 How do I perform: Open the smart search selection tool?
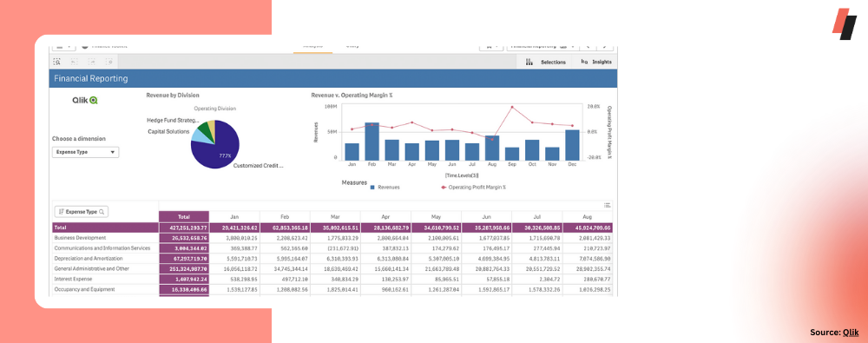coord(57,62)
